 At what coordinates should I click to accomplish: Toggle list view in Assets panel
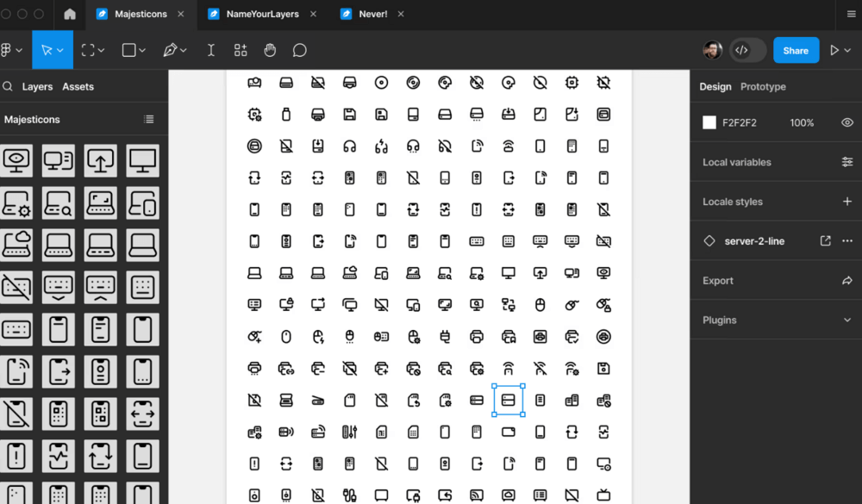[149, 120]
